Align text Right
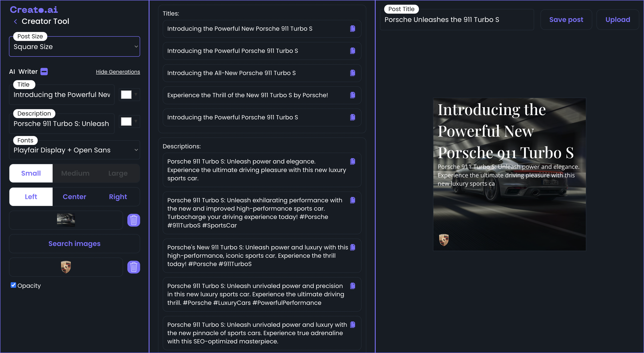 [118, 197]
